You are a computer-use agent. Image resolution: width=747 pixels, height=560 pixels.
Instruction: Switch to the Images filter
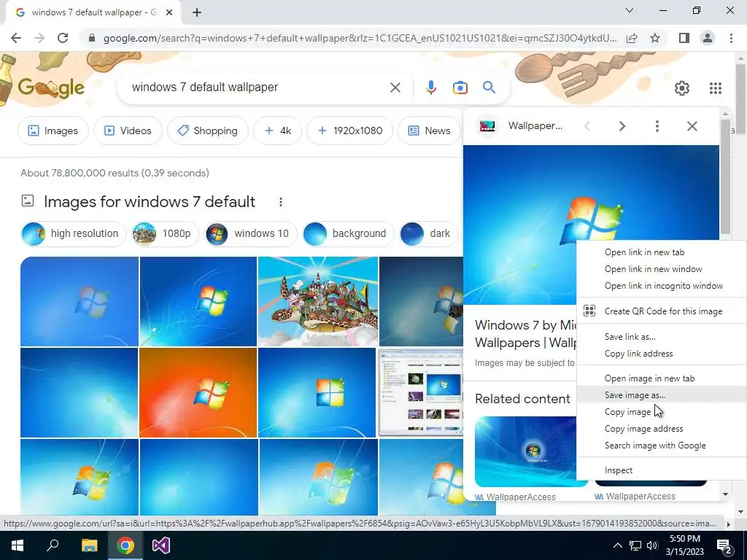(53, 131)
